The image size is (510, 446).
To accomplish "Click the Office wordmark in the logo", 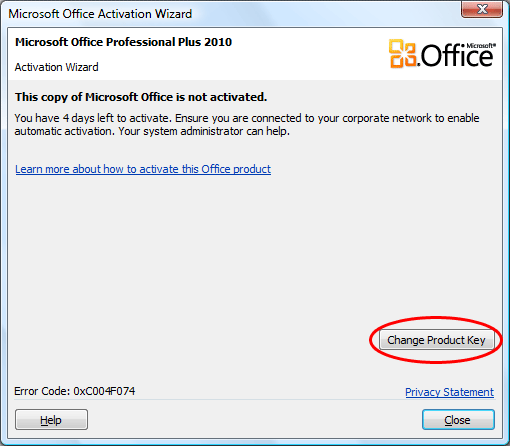I will [x=456, y=56].
